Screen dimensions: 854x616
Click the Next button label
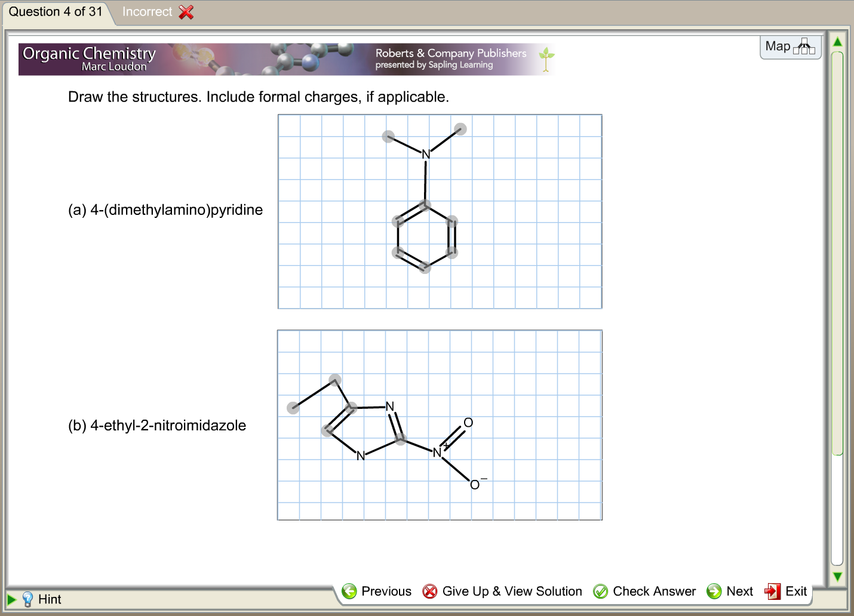pyautogui.click(x=740, y=591)
